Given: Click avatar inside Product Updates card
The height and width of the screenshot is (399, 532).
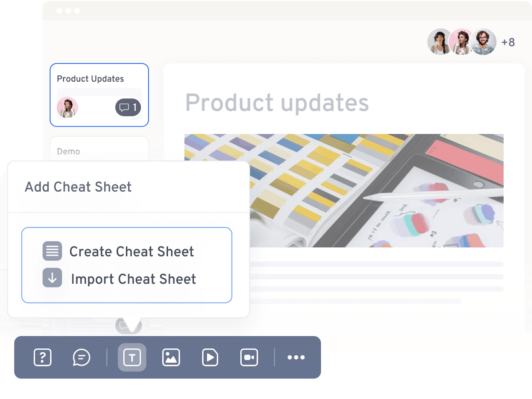Looking at the screenshot, I should point(67,107).
